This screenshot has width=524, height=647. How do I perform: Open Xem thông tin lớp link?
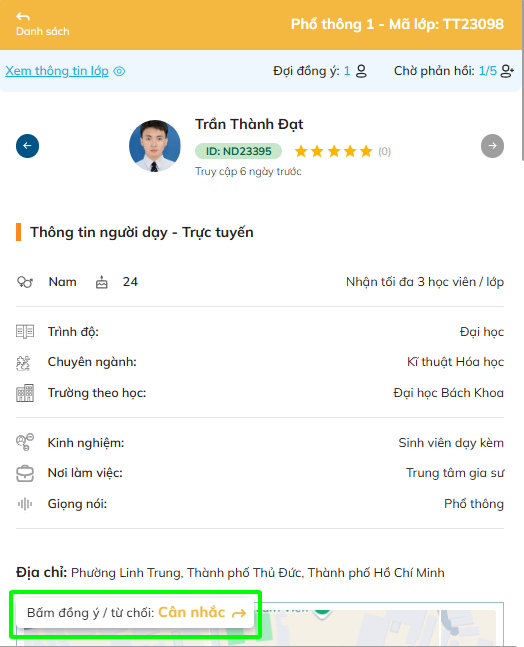click(x=57, y=71)
